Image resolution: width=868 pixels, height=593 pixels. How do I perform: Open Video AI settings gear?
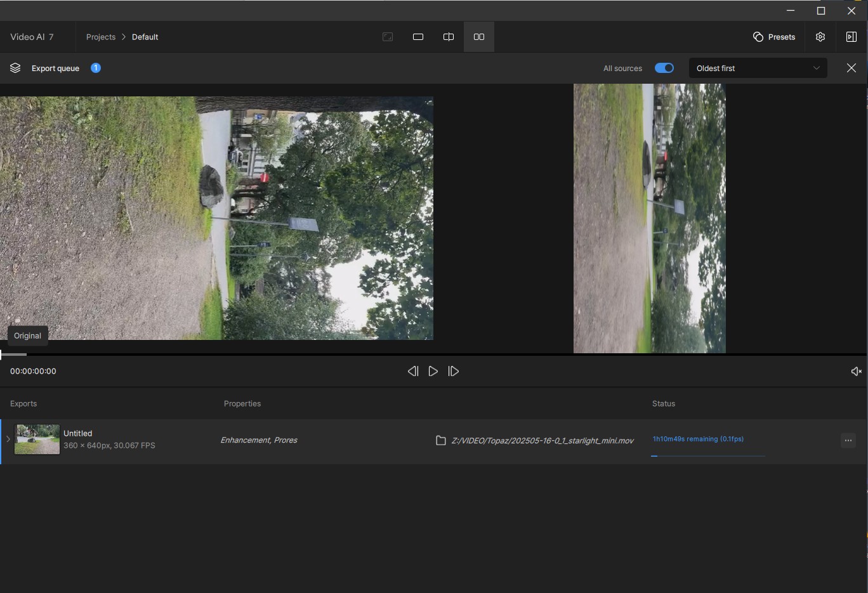point(820,37)
